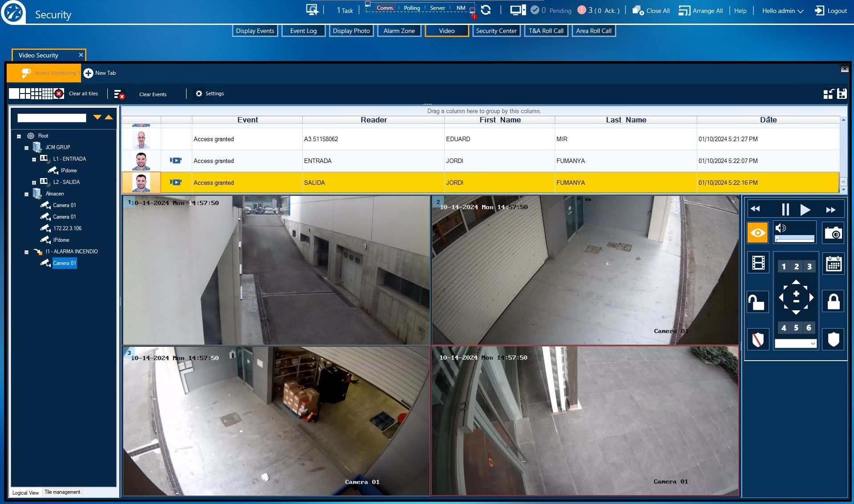Open a New Tab in Video Security
854x504 pixels.
click(100, 73)
